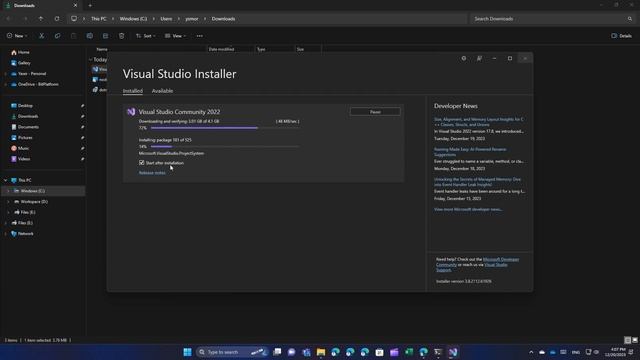
Task: Add a new tab in File Explorer
Action: [90, 6]
